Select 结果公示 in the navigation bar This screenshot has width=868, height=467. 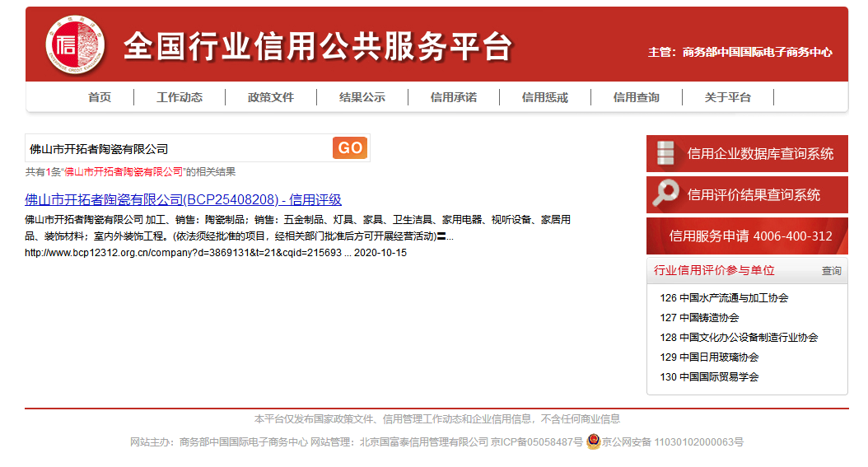[x=362, y=97]
